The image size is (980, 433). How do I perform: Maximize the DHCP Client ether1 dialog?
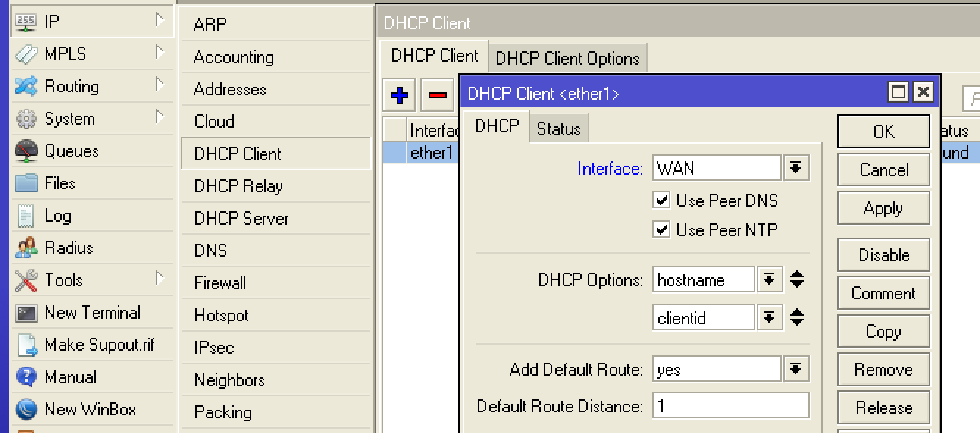coord(898,92)
